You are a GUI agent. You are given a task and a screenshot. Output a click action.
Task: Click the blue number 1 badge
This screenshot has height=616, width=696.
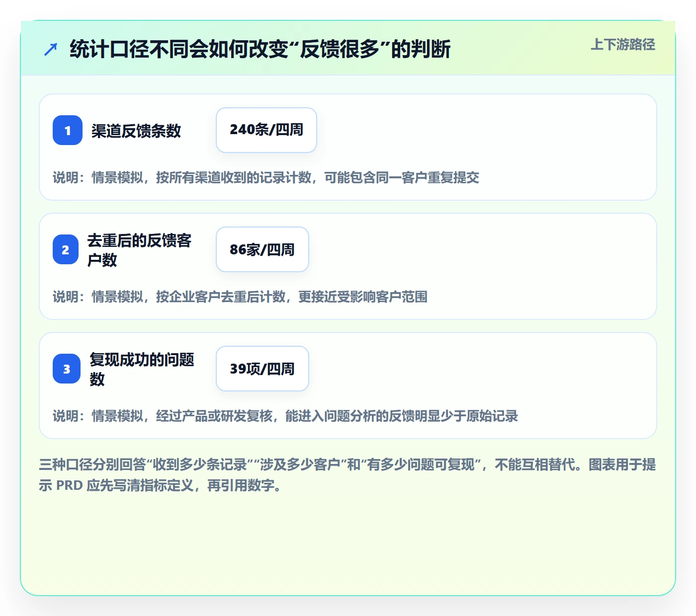tap(68, 130)
